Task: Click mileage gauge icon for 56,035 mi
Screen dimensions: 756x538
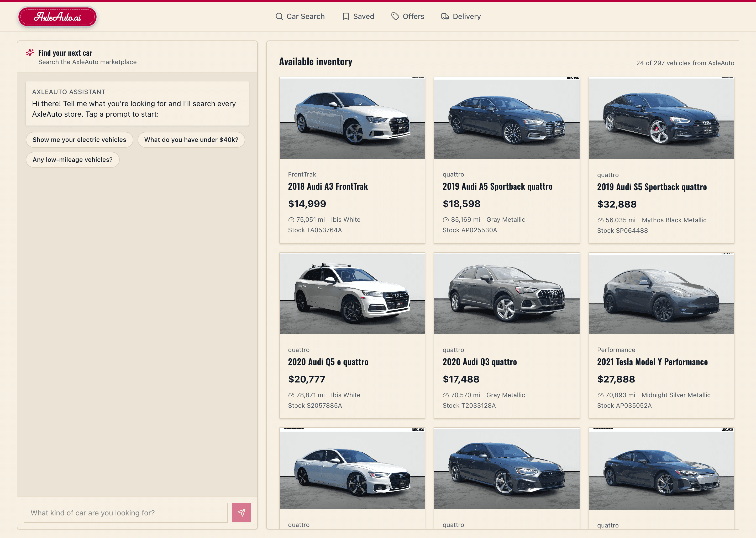Action: [600, 220]
